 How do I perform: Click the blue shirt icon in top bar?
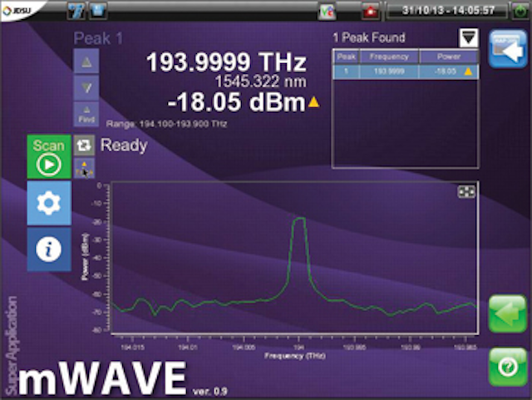[x=98, y=10]
